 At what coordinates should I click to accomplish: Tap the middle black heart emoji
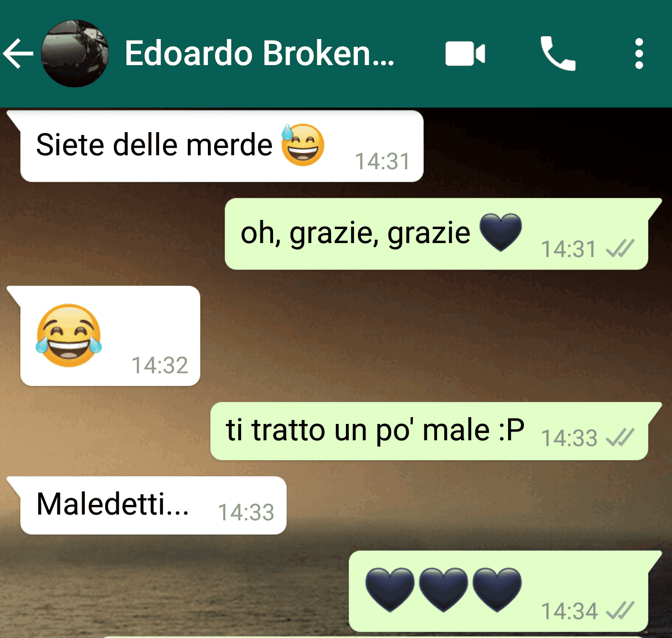pos(443,589)
